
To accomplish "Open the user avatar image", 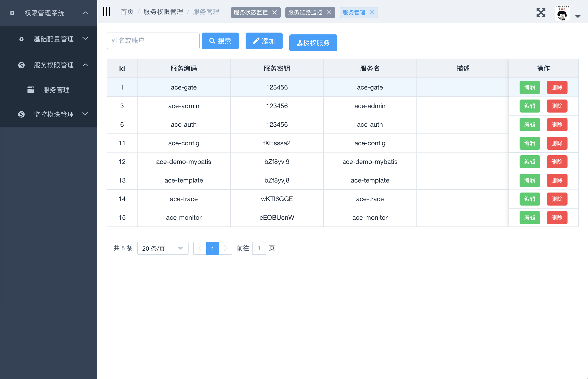I will (562, 13).
